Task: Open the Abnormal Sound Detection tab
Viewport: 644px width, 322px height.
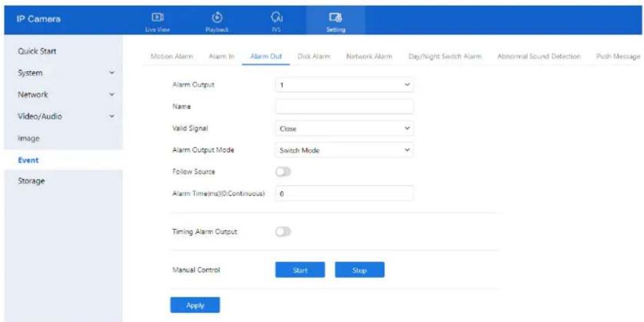Action: coord(538,57)
